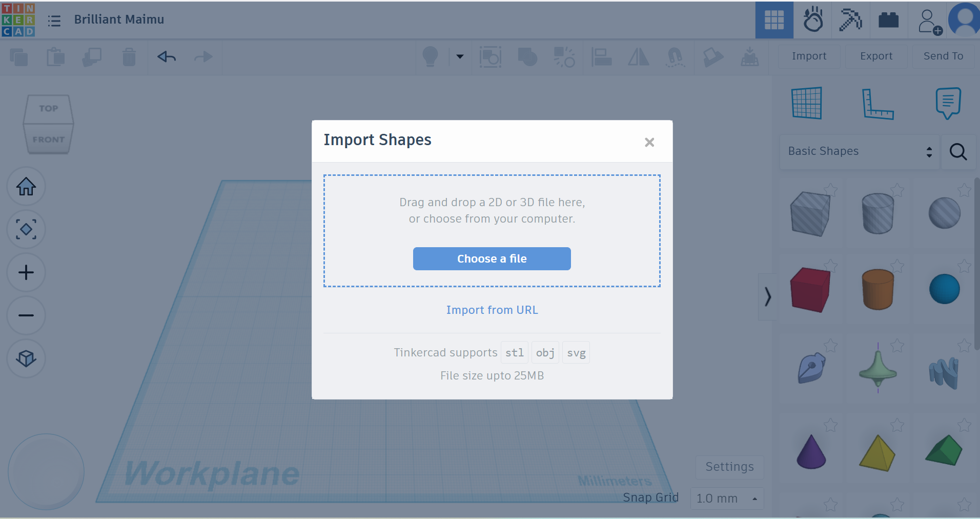The width and height of the screenshot is (980, 519).
Task: Click the Fit all in view icon
Action: (26, 229)
